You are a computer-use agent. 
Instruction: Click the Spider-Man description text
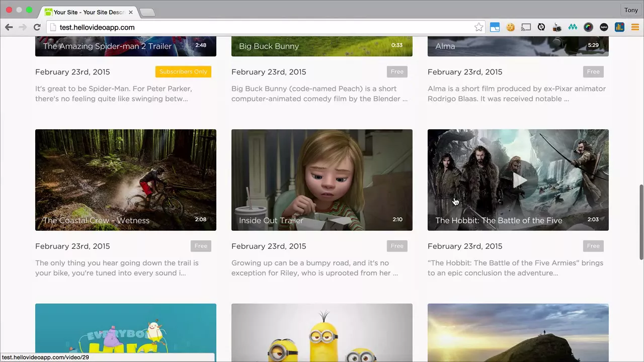[114, 94]
